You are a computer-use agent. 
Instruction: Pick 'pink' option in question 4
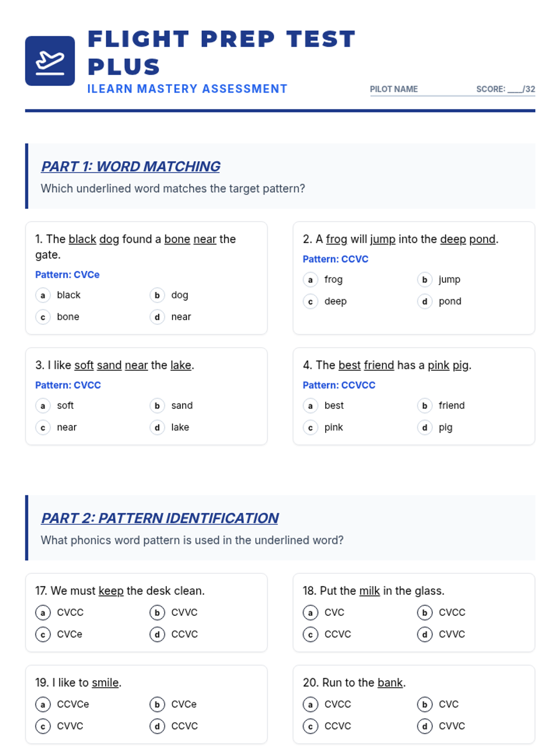[x=310, y=428]
